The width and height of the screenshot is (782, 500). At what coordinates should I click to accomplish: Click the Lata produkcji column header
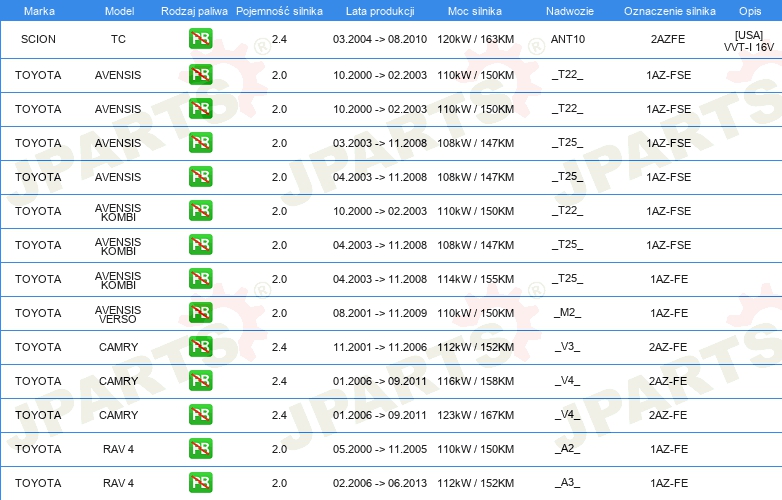(380, 11)
